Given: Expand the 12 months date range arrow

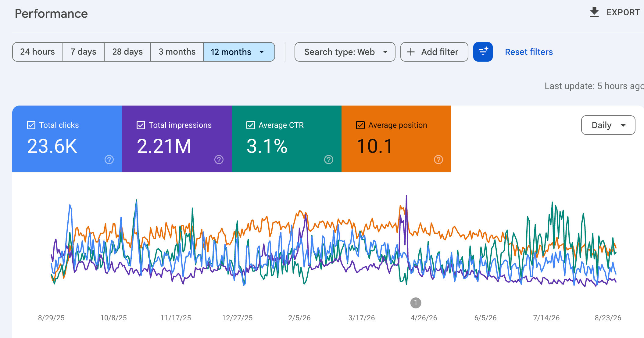Looking at the screenshot, I should [x=262, y=52].
